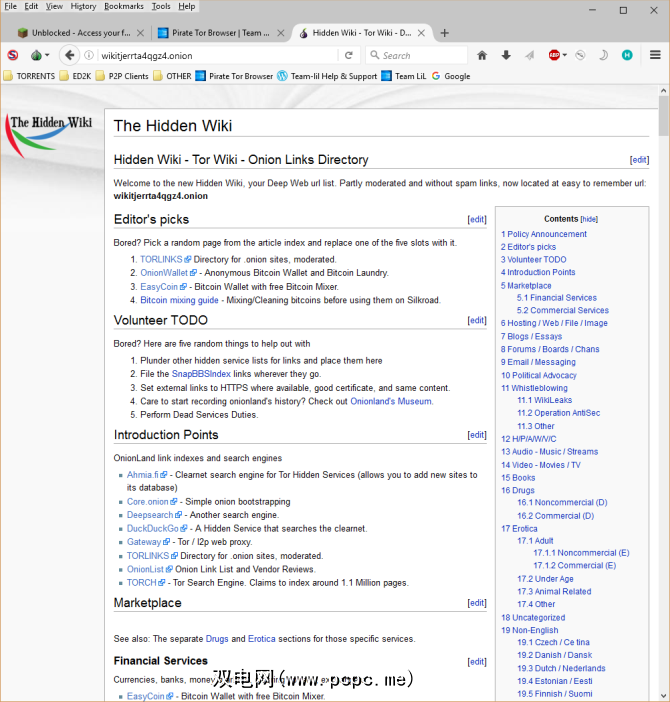Open the P2P Clients bookmark folder
670x702 pixels.
pos(122,76)
